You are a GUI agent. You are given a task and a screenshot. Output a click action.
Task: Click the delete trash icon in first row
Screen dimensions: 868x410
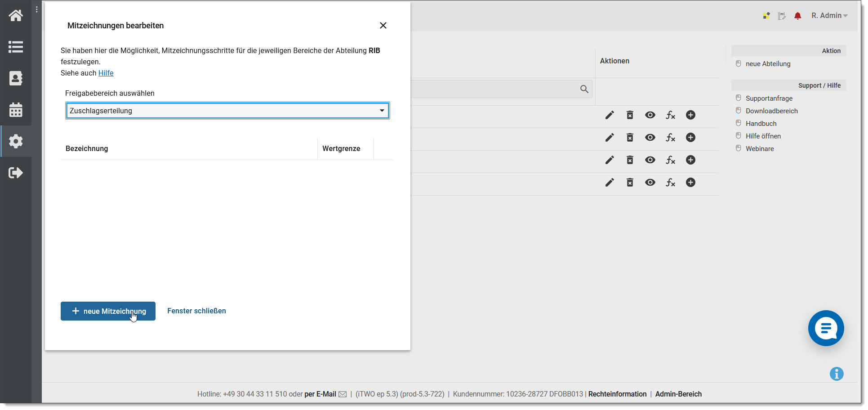pos(630,115)
